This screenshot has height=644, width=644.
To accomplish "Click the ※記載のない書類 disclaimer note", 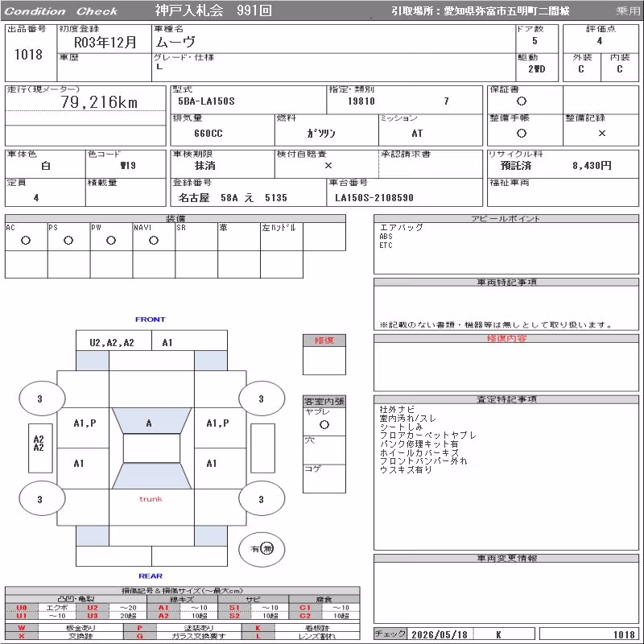I will [x=496, y=325].
